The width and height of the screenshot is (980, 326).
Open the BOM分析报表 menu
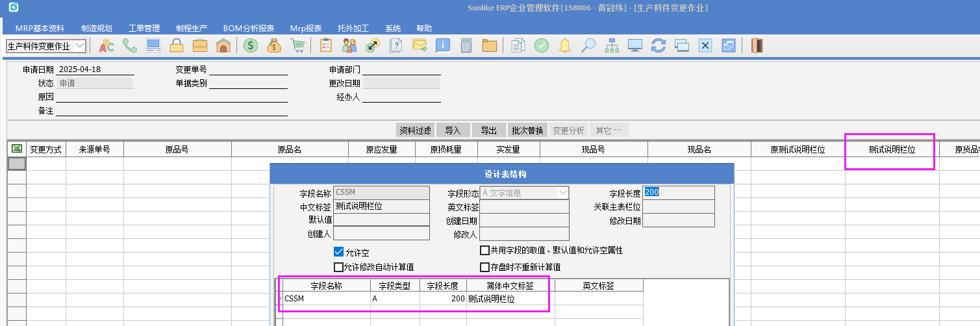click(x=248, y=29)
